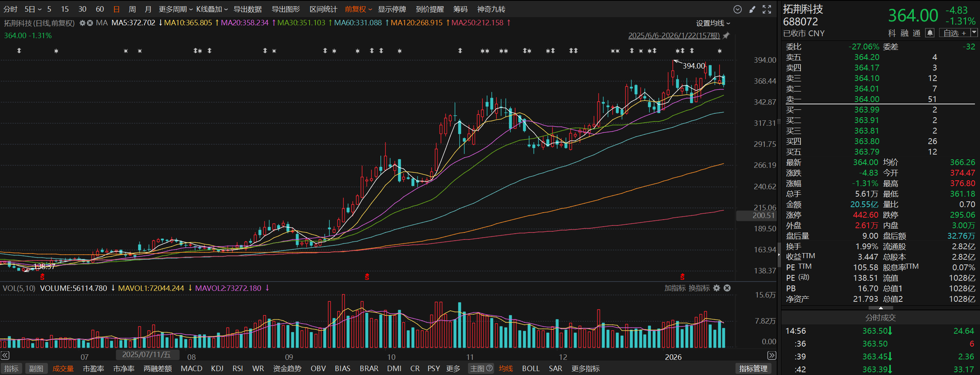Remove the MA indicator with X icon
The height and width of the screenshot is (375, 980).
pos(90,23)
